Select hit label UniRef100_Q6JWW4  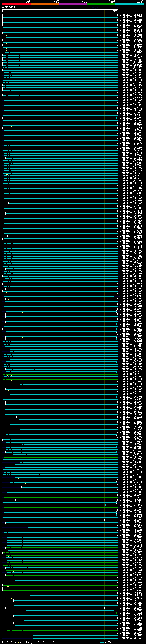point(131,342)
